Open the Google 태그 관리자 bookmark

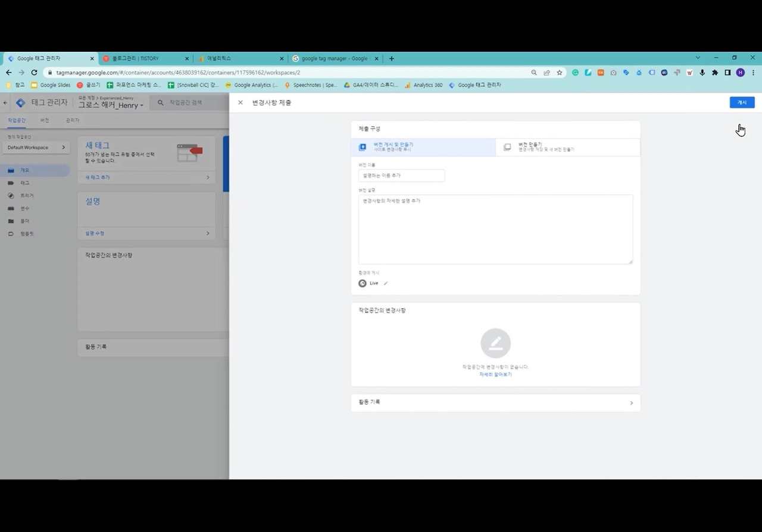[x=475, y=85]
